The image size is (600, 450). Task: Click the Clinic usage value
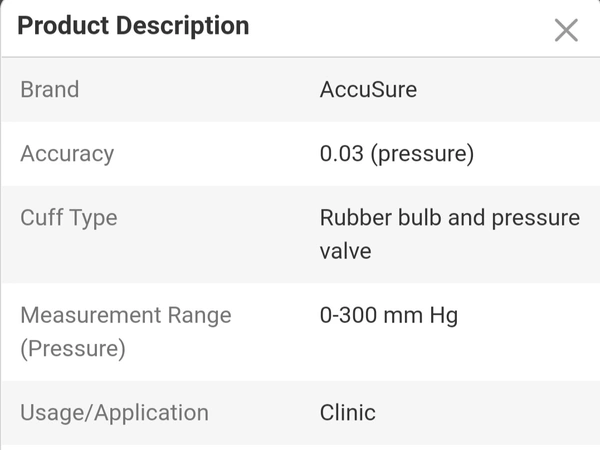pos(347,412)
